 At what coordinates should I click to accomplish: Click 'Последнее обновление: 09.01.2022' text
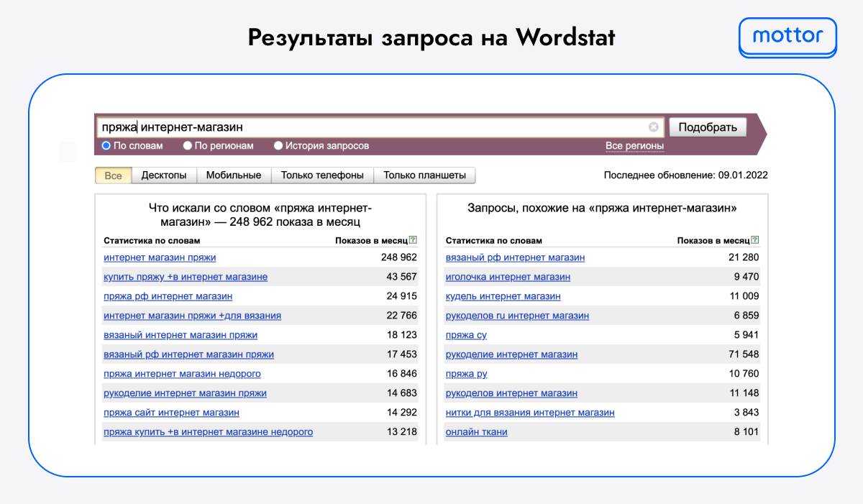(x=686, y=175)
